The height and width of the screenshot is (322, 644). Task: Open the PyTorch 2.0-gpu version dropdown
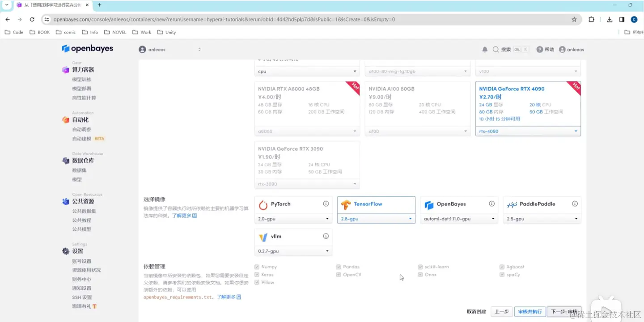click(294, 219)
